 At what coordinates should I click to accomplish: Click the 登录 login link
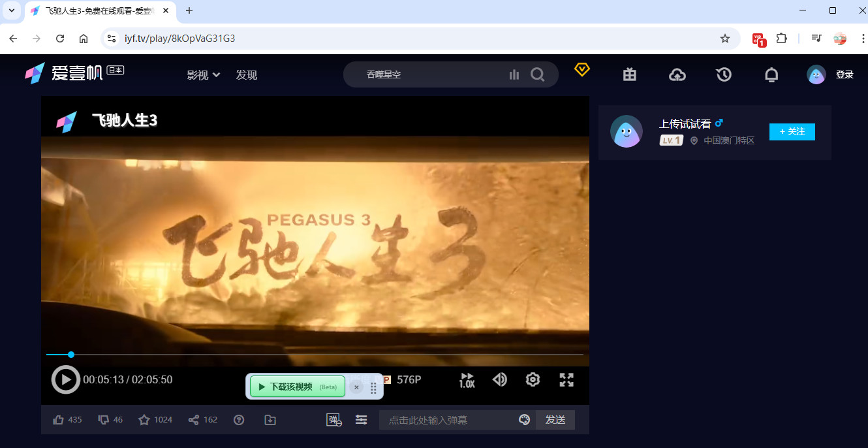[x=845, y=74]
